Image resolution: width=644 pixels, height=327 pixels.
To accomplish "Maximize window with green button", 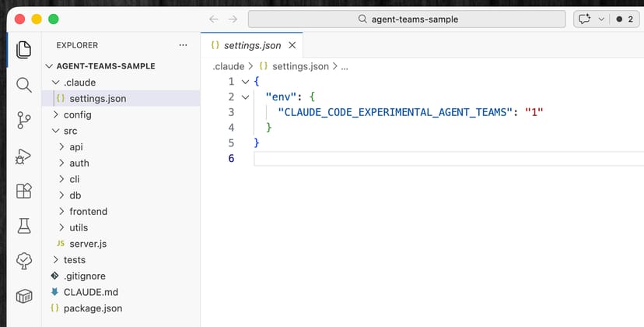I will (54, 19).
